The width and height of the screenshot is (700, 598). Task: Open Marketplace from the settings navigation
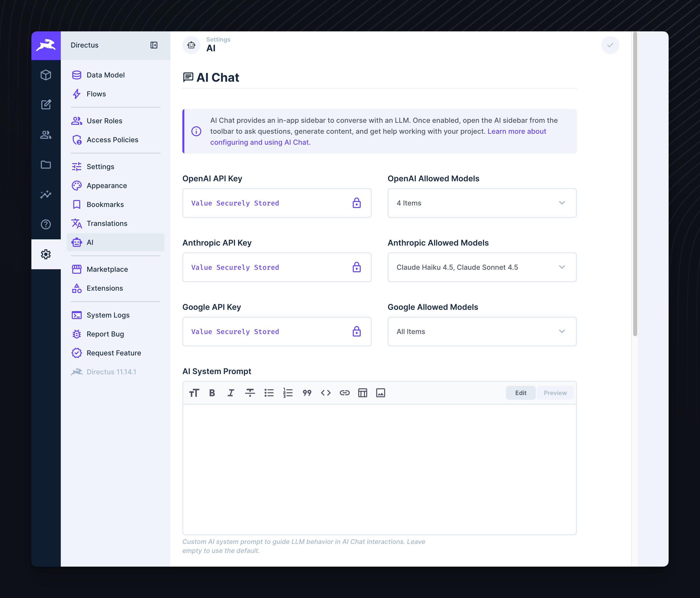point(107,269)
